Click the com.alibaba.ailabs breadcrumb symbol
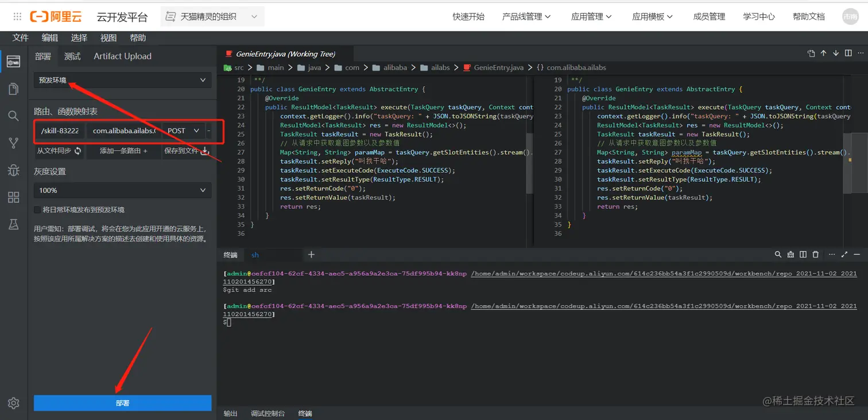This screenshot has height=420, width=868. pos(571,68)
